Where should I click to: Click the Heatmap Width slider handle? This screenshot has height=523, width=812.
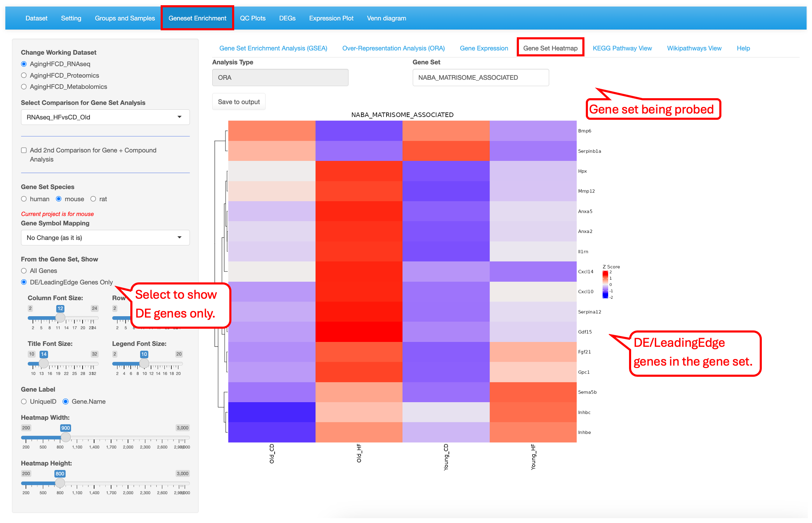click(x=66, y=437)
